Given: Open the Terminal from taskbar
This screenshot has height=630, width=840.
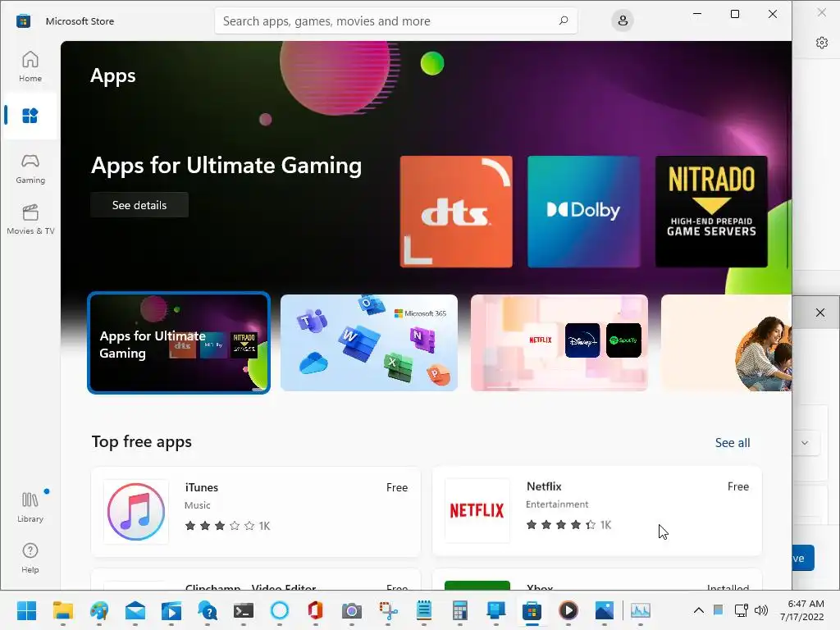Looking at the screenshot, I should coord(244,610).
